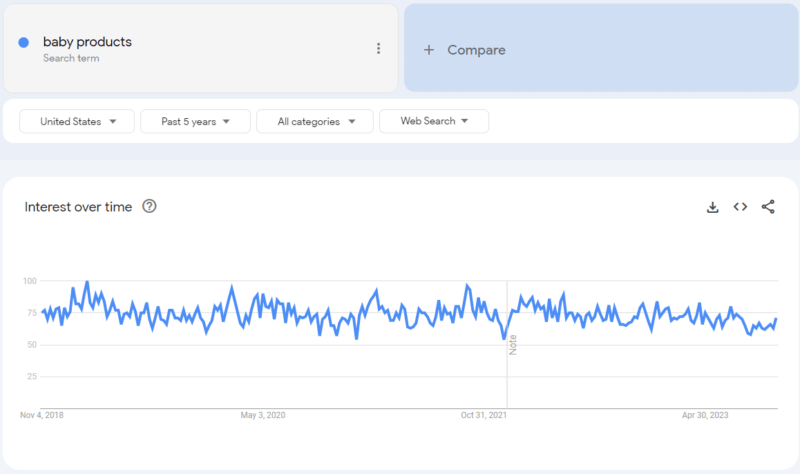Download the interest over time CSV

[713, 207]
